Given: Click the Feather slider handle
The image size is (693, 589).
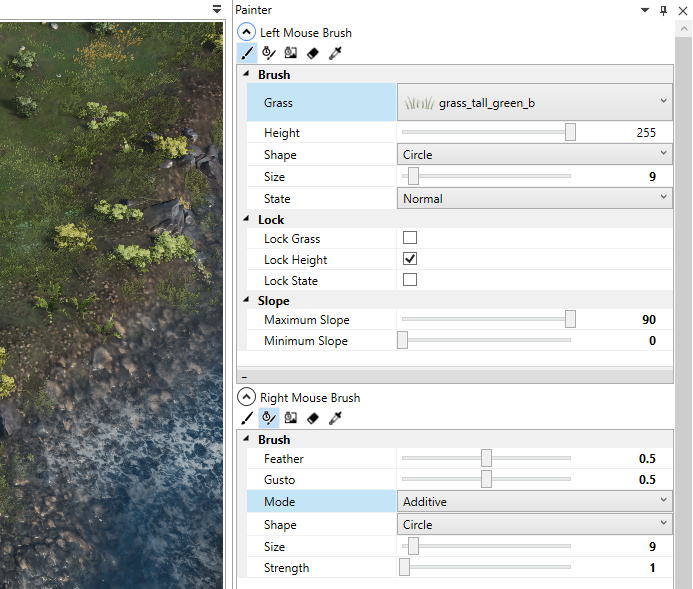Looking at the screenshot, I should click(486, 458).
